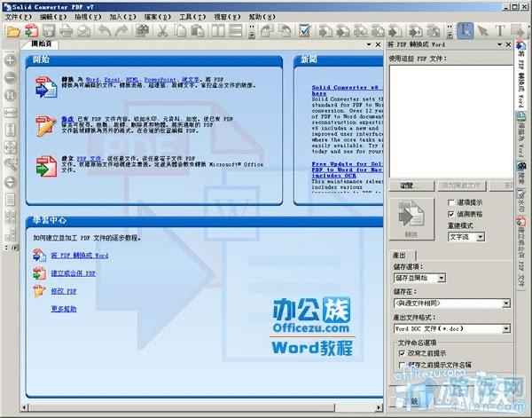Select the two-page side-by-side view icon
532x418 pixels.
218,31
